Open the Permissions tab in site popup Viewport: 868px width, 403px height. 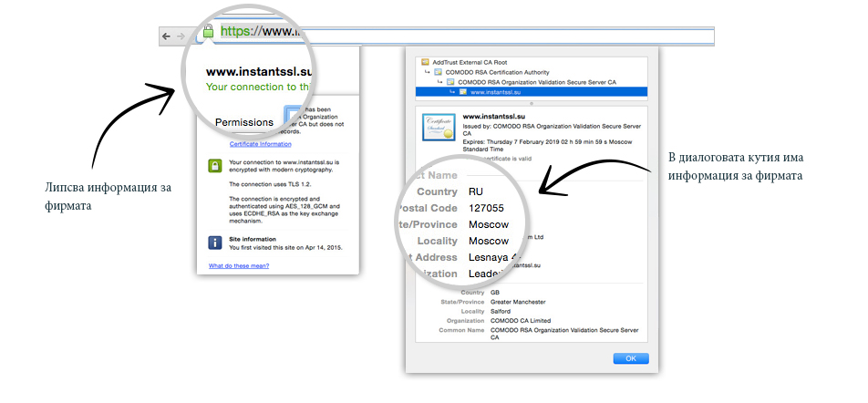pos(244,122)
